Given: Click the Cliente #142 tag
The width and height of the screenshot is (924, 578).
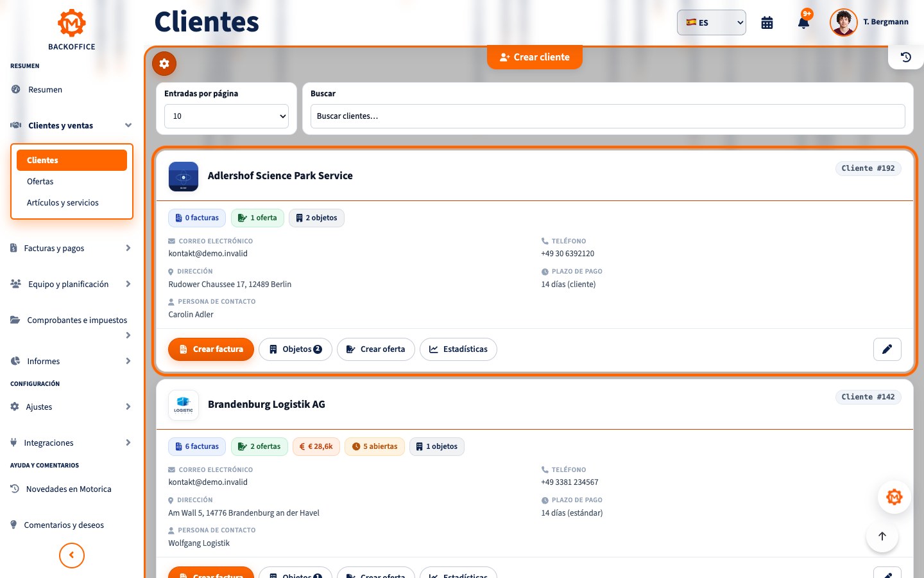Looking at the screenshot, I should pyautogui.click(x=868, y=397).
